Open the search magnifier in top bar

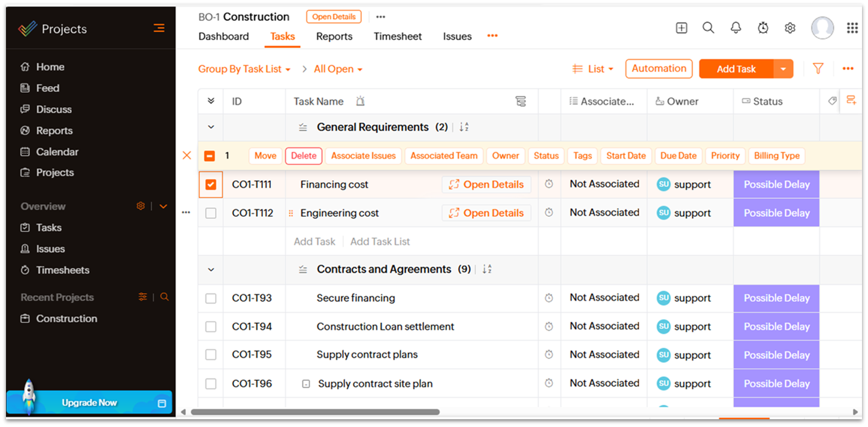[x=708, y=28]
